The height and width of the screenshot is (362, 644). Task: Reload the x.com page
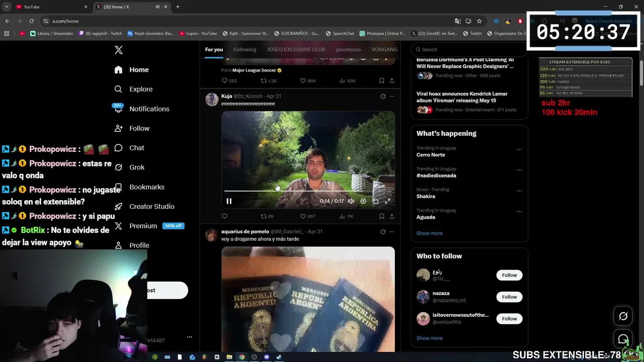(31, 21)
